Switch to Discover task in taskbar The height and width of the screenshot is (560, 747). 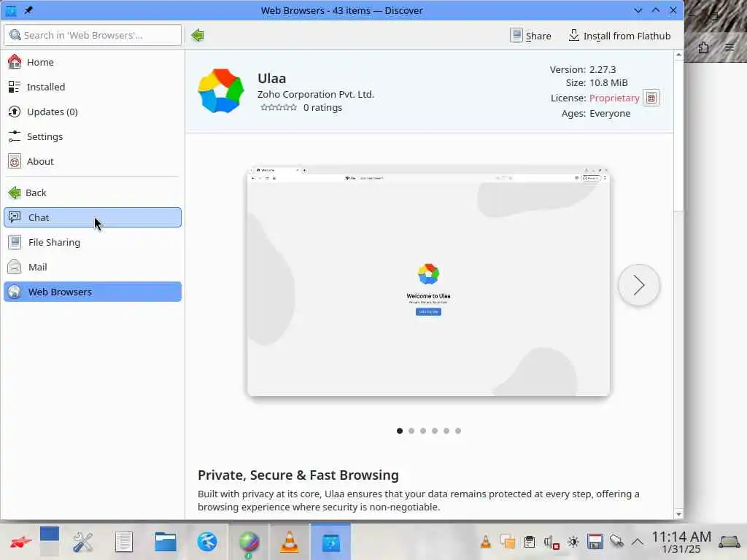pos(331,542)
